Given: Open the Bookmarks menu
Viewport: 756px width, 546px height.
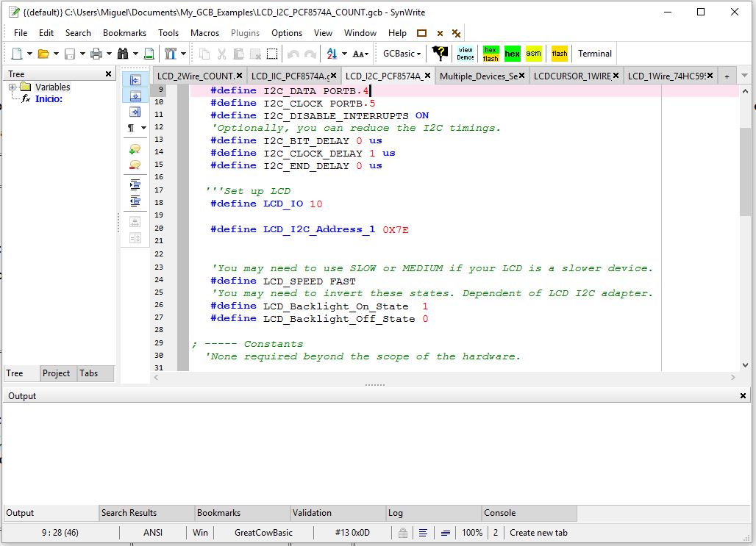Looking at the screenshot, I should click(124, 33).
